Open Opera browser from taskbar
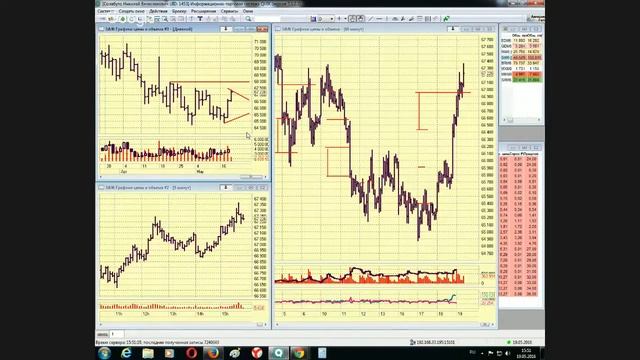 [191, 353]
